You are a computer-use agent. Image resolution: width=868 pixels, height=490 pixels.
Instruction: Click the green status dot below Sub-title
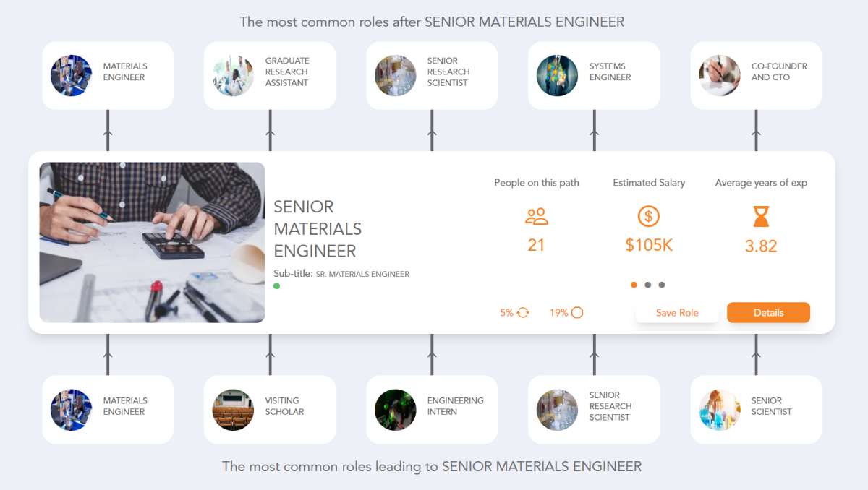[276, 286]
